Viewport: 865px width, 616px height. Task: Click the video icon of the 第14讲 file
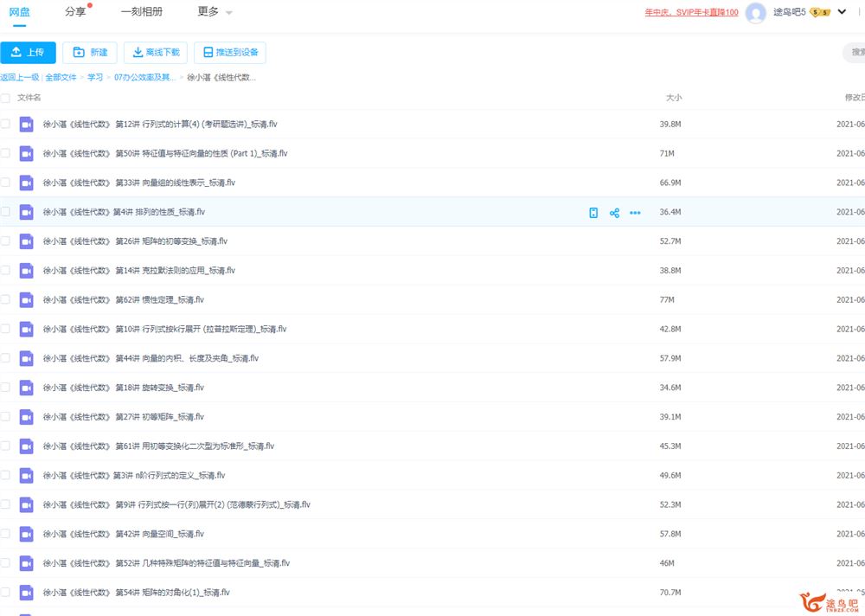[x=27, y=271]
